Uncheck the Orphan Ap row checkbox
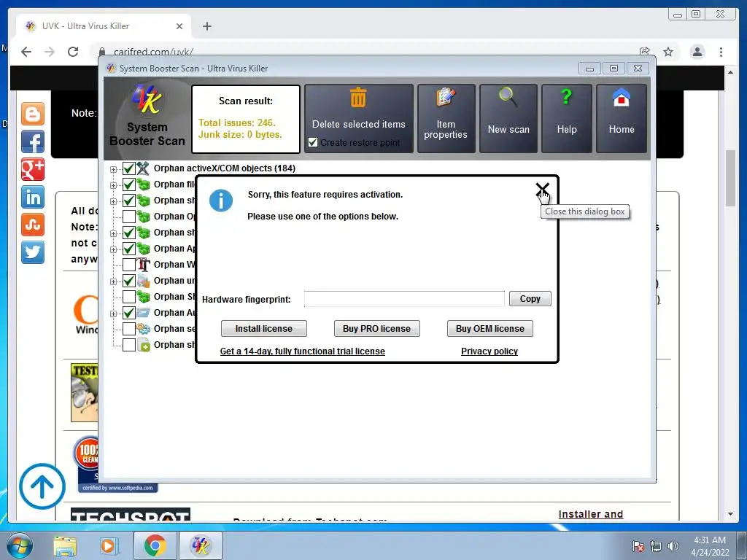747x560 pixels. coord(128,249)
